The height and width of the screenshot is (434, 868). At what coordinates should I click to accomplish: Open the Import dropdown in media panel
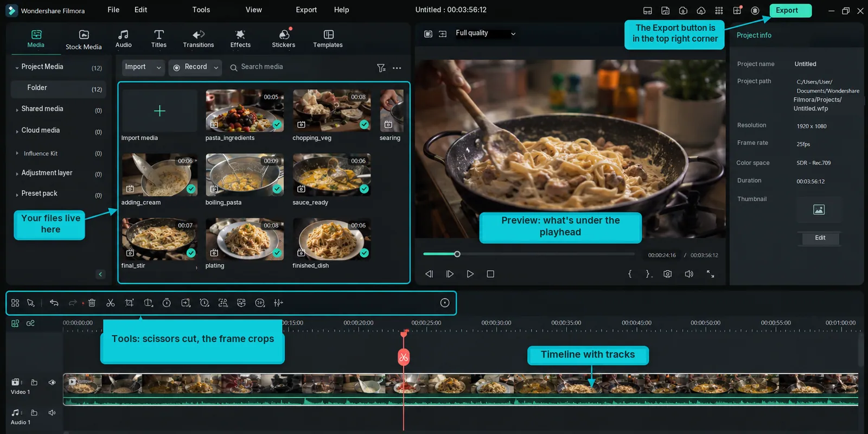(143, 67)
